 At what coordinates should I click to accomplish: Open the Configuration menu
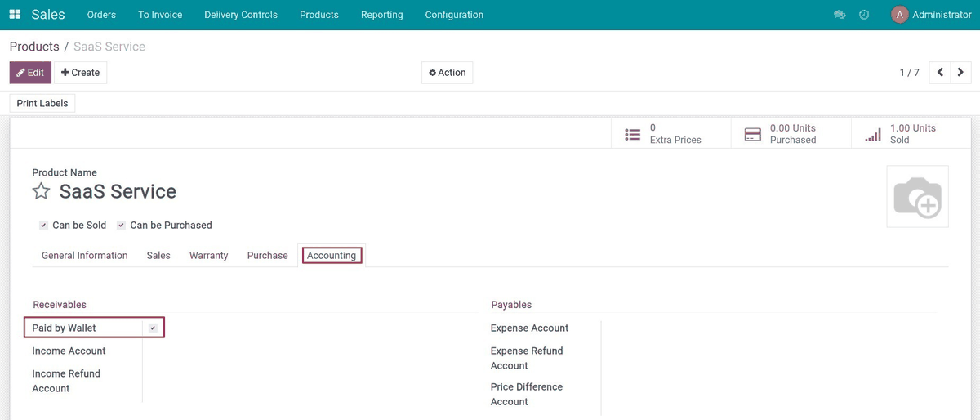454,15
